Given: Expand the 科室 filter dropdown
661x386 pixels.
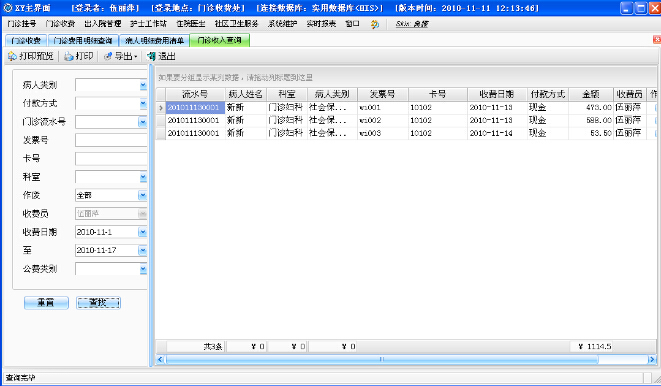Looking at the screenshot, I should coord(143,177).
